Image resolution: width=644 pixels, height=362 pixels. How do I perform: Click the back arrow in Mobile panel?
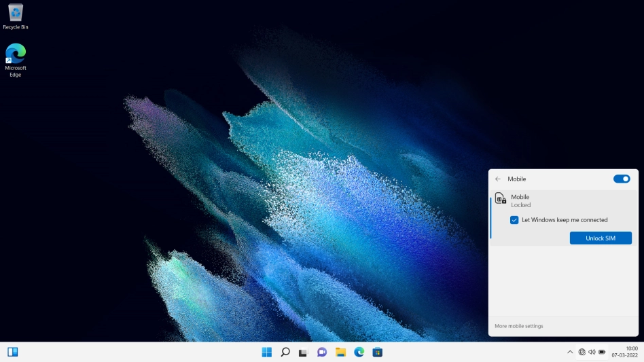498,179
